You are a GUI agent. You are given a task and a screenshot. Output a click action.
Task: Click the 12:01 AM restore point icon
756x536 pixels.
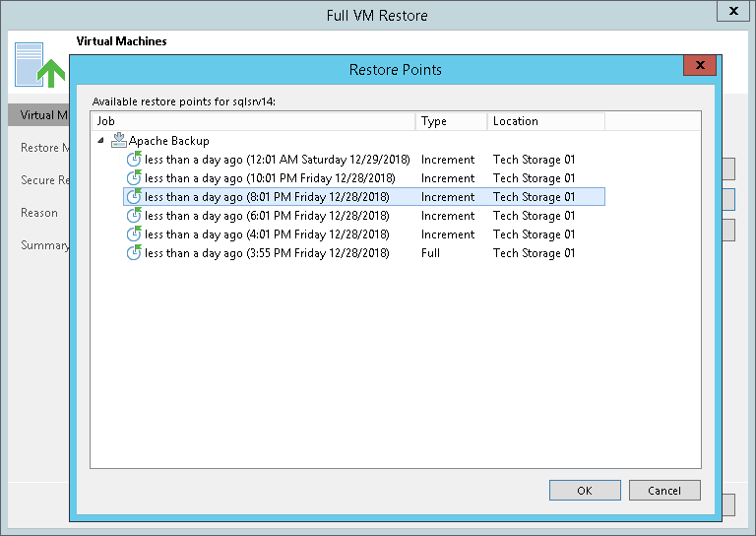[134, 160]
